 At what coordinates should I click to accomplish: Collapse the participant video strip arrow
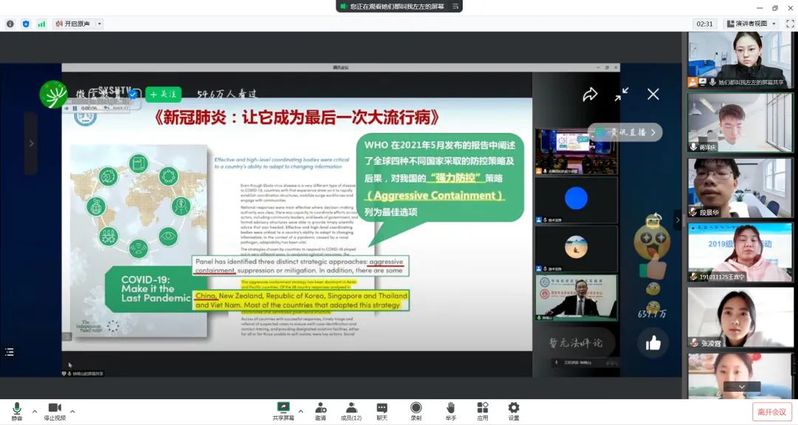point(677,220)
